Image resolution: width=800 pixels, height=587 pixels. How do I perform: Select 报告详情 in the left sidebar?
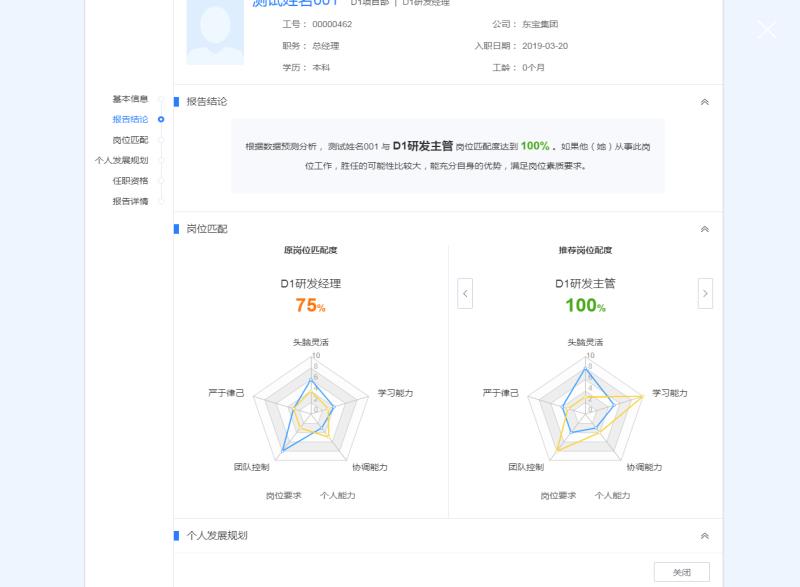[129, 202]
